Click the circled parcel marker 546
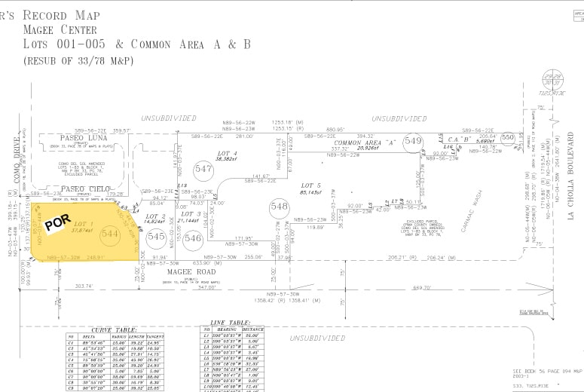This screenshot has width=584, height=392. pyautogui.click(x=193, y=238)
